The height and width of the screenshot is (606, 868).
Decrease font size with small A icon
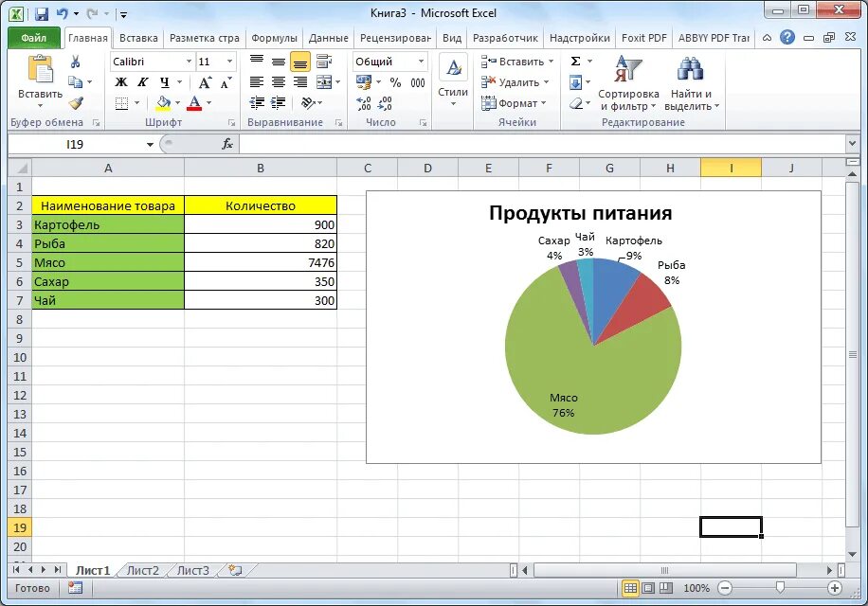226,83
